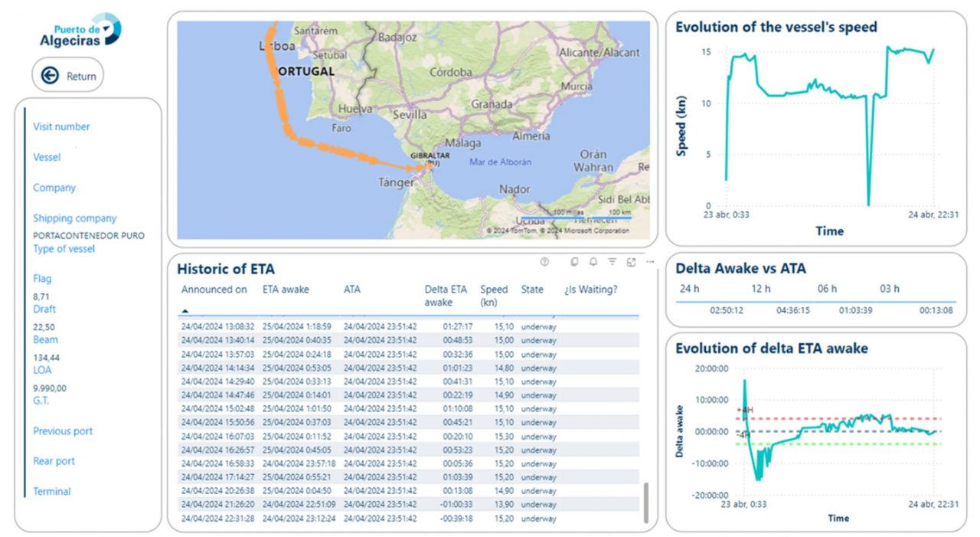Select the 24/04/2024 13:08:32 row

[409, 326]
